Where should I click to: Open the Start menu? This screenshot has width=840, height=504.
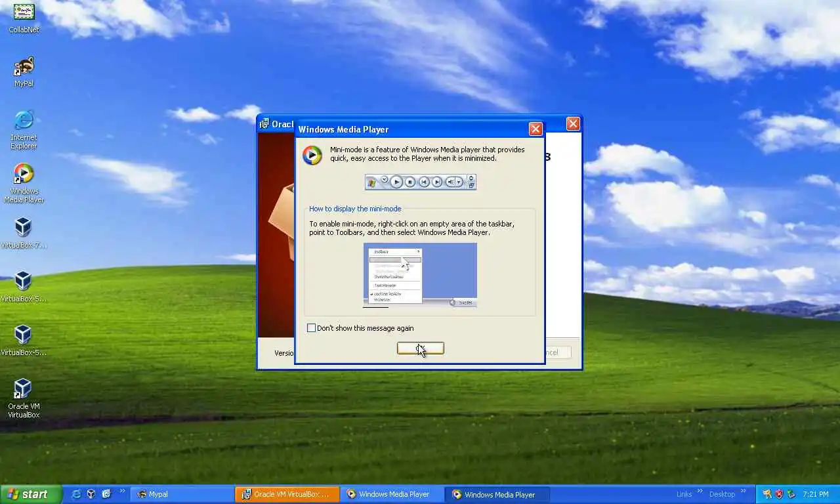point(31,494)
